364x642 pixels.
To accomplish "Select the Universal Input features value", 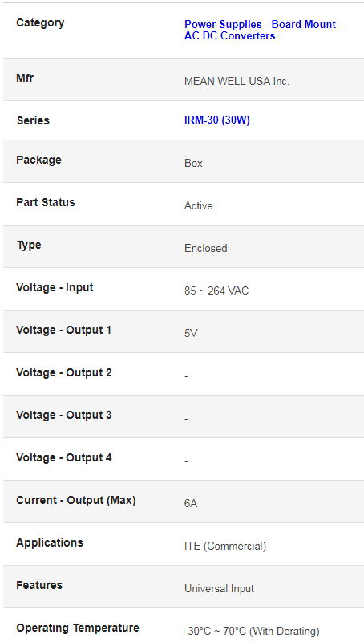I will click(x=219, y=589).
